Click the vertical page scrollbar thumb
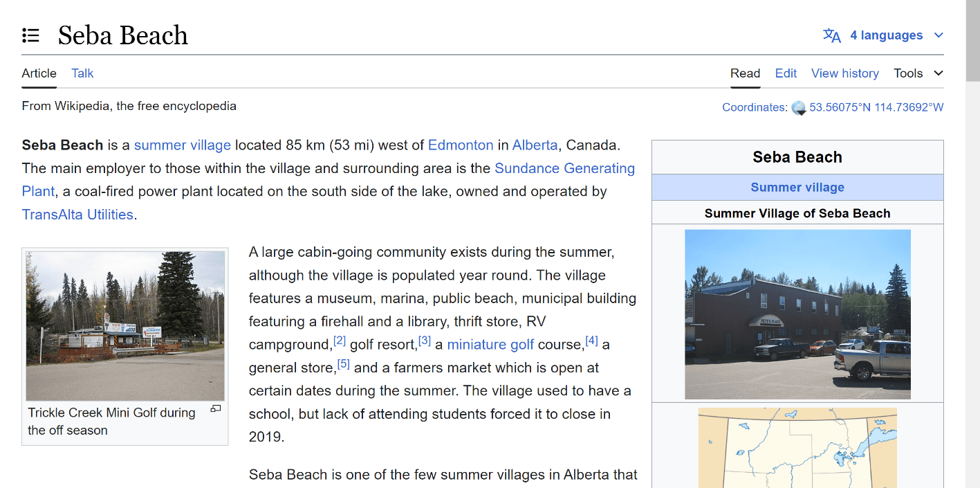The image size is (980, 488). click(972, 40)
